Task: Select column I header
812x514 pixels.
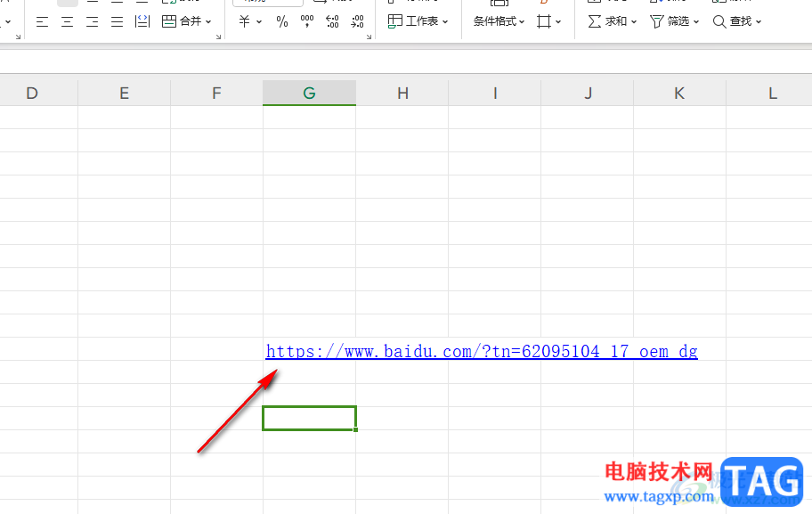Action: tap(495, 94)
